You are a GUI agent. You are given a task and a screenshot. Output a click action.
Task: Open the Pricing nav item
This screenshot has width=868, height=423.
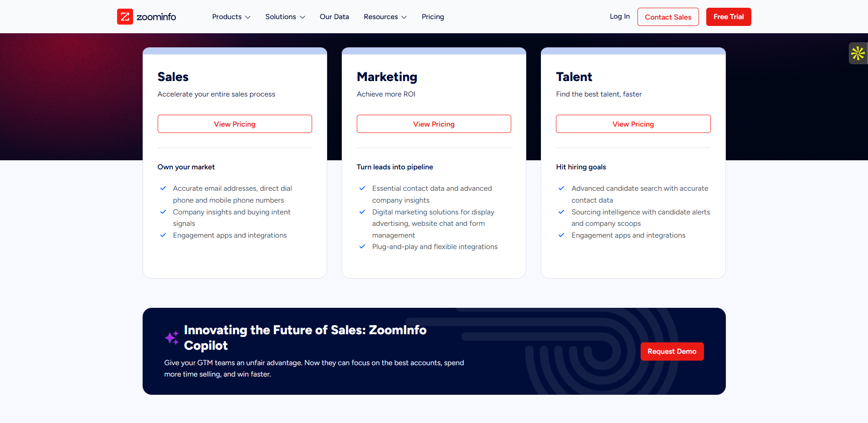(433, 17)
